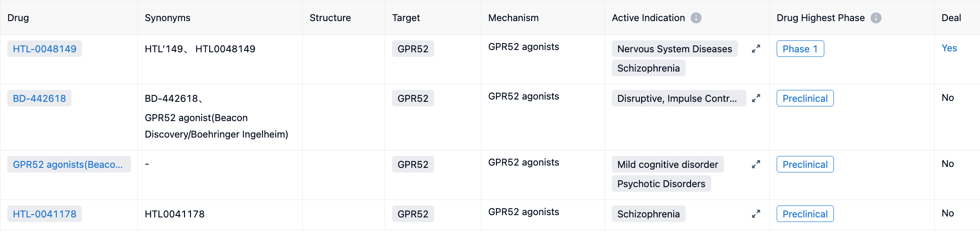Open BD-442618 drug link
Screen dimensions: 980x233
coord(39,99)
